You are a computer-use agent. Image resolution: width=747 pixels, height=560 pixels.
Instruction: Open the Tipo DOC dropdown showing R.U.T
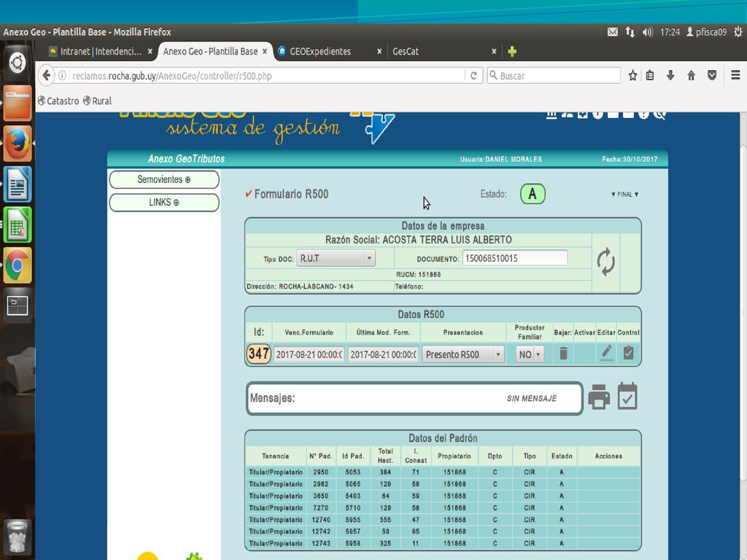click(x=336, y=258)
